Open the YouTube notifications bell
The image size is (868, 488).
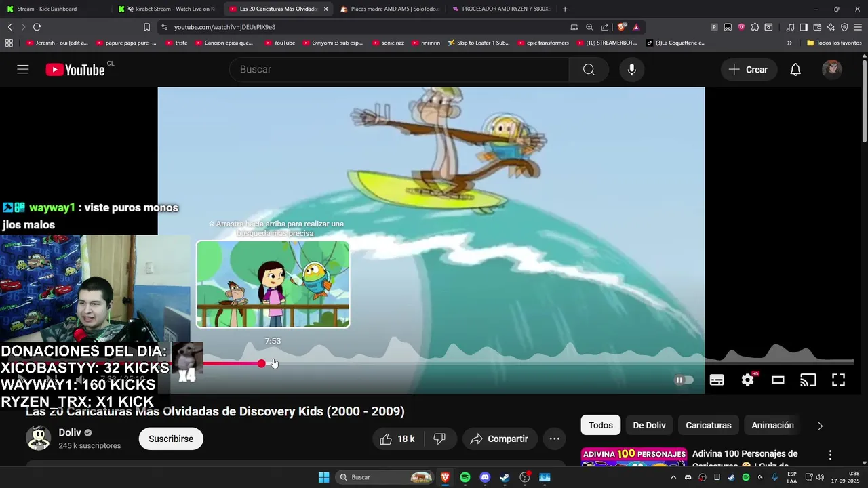(795, 69)
